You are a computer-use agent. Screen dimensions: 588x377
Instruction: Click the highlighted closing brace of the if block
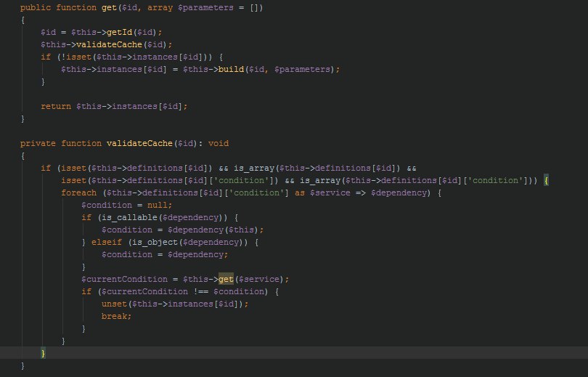tap(43, 353)
